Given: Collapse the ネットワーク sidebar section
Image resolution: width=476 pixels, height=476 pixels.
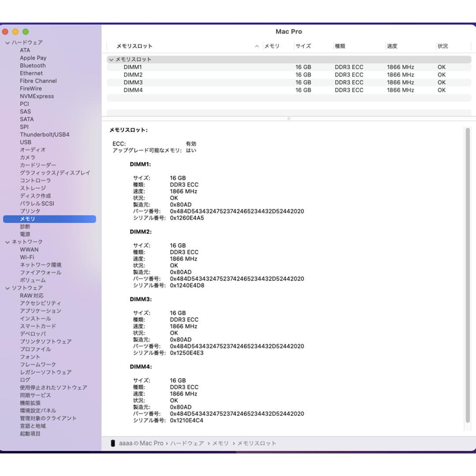Looking at the screenshot, I should coord(7,242).
